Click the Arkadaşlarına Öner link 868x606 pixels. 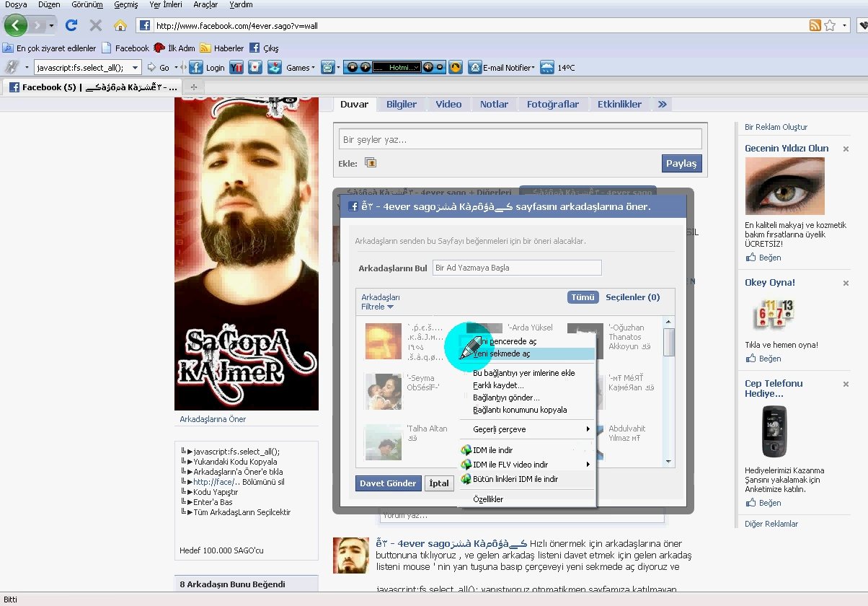213,419
